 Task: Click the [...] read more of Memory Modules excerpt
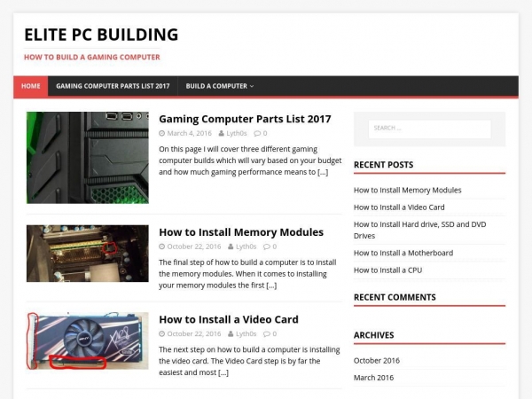click(271, 286)
